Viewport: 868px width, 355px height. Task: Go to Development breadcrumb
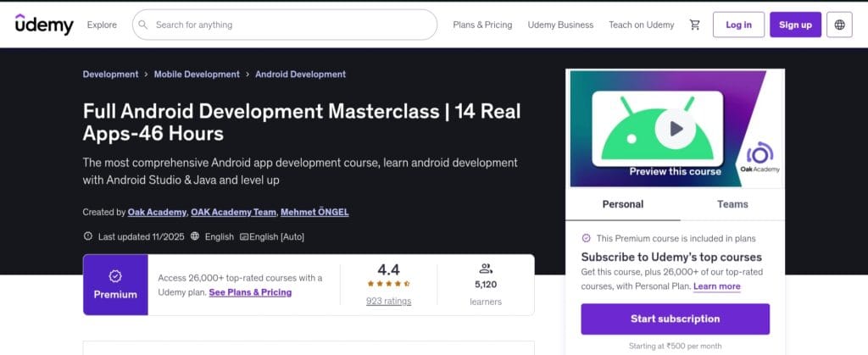pos(111,74)
